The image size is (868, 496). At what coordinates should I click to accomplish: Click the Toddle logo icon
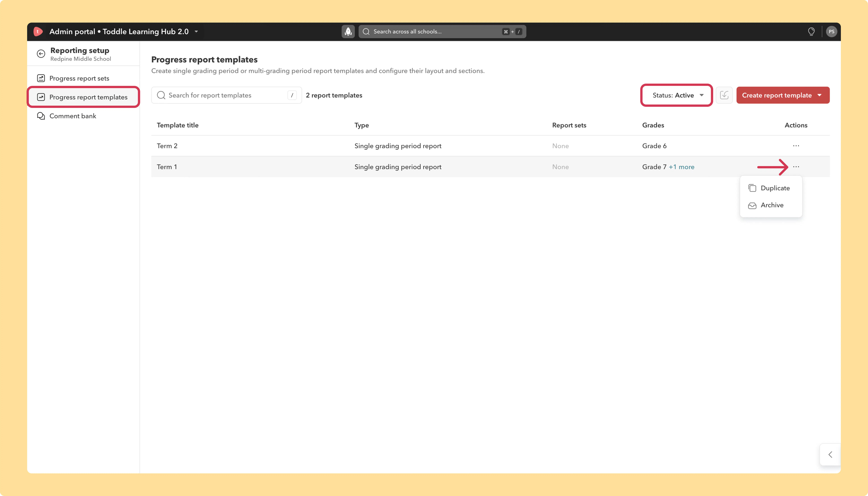pos(38,32)
